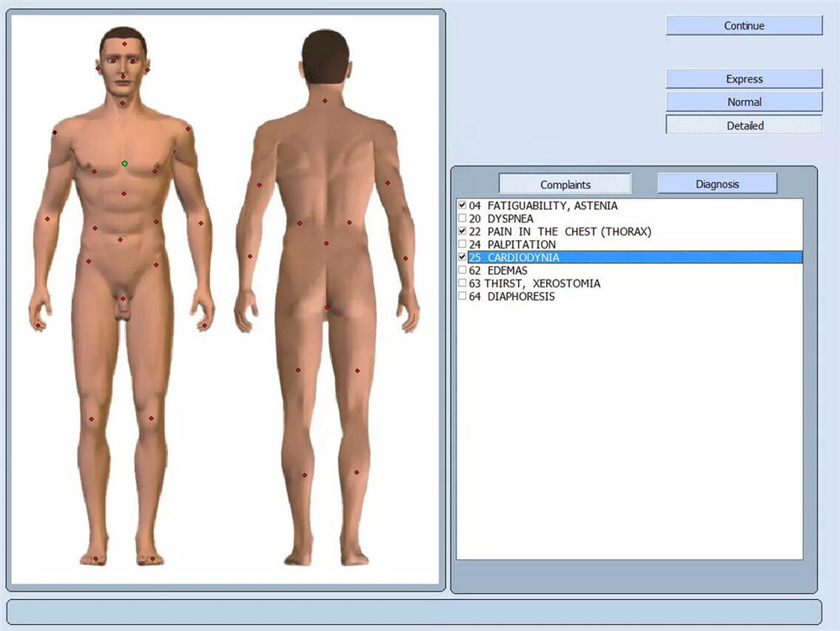Image resolution: width=840 pixels, height=631 pixels.
Task: Uncheck the Fatiguability, Astenia checkbox
Action: click(462, 205)
